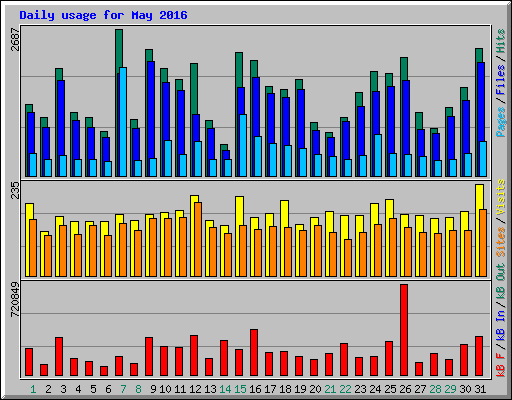Click the green hits bar for day 12
The height and width of the screenshot is (400, 512).
point(194,89)
